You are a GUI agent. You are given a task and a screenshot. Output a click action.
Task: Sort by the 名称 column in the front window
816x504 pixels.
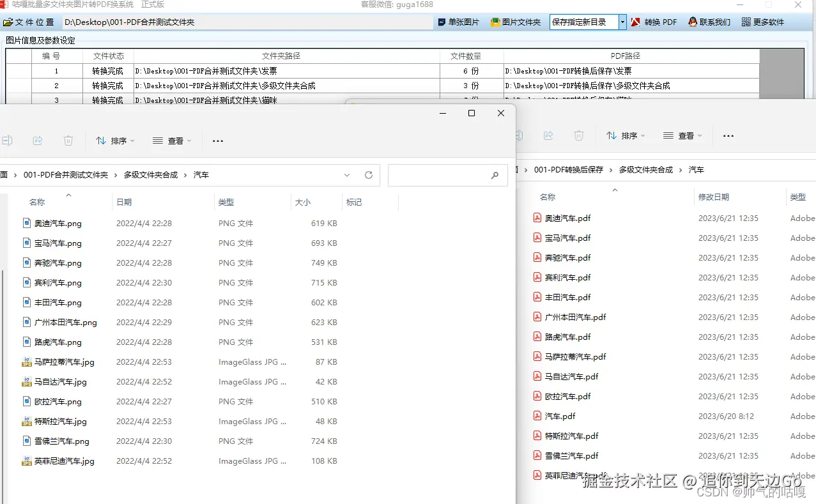coord(37,202)
